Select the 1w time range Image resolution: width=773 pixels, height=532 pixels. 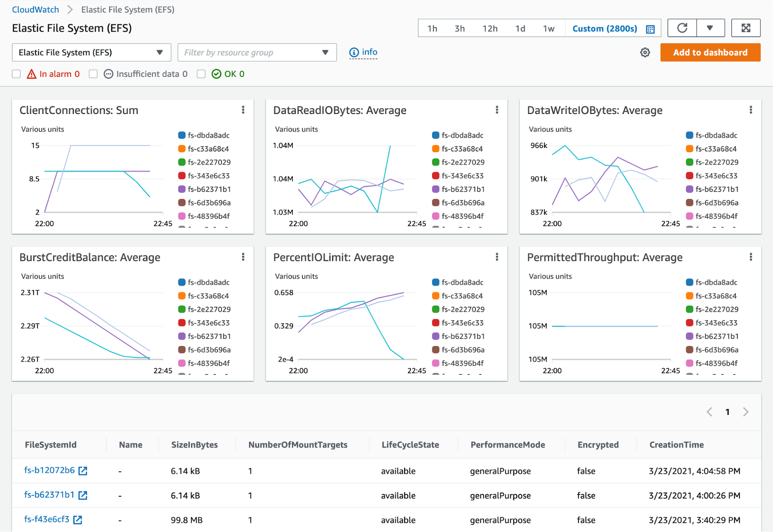[548, 28]
